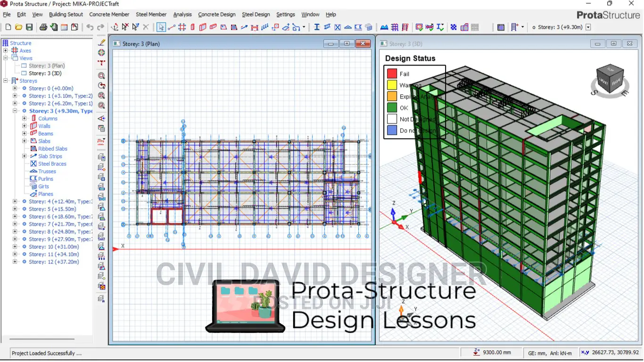Expand the Slab Strips tree node
Screen dimensions: 644x362
click(24, 156)
